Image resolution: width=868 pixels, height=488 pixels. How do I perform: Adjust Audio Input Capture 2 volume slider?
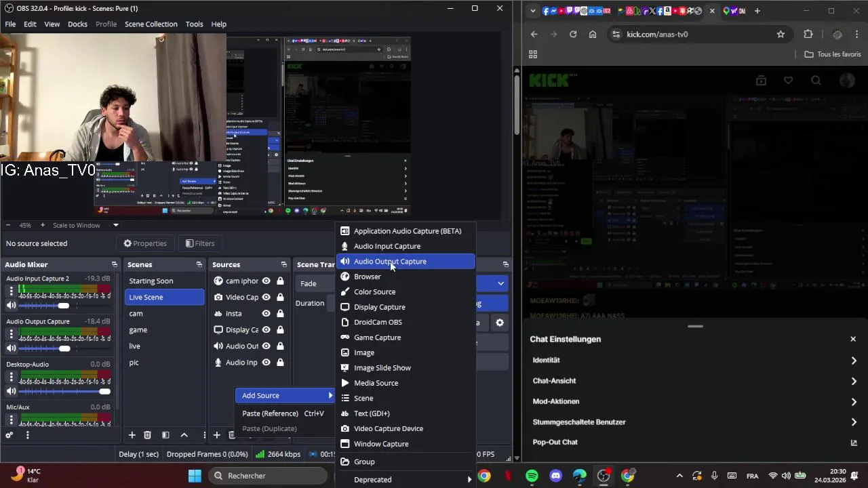64,306
